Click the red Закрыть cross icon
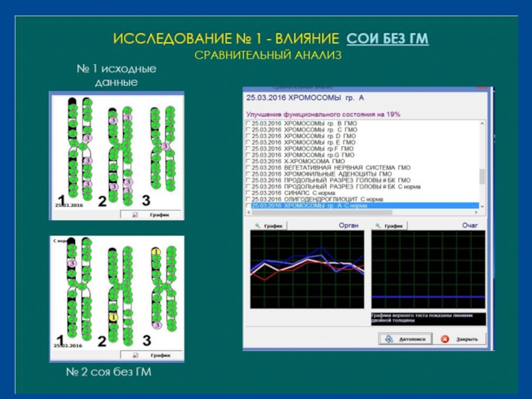Viewport: 532px width, 399px height. (x=444, y=339)
